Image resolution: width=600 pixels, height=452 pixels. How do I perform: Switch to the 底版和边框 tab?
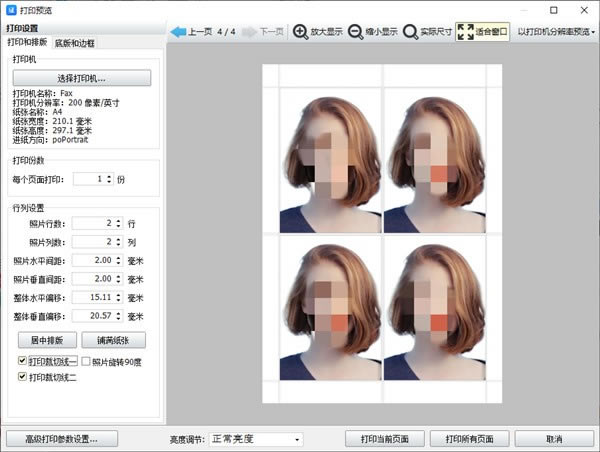click(x=75, y=43)
